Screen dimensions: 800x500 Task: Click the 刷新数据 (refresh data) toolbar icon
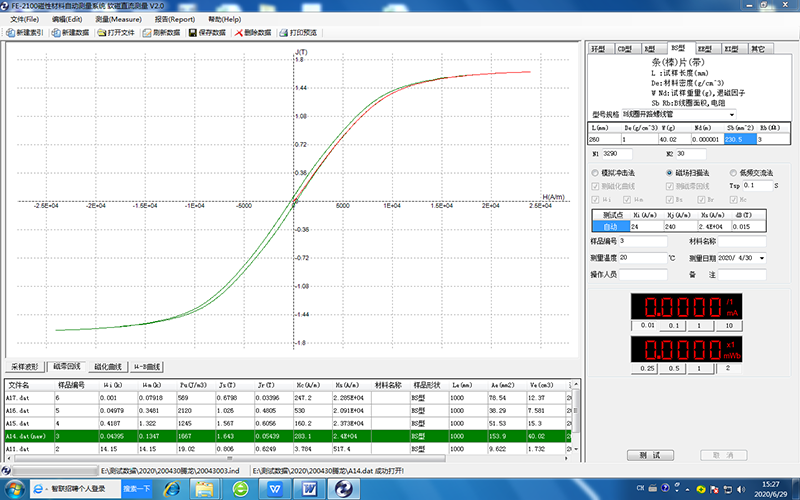(x=147, y=33)
